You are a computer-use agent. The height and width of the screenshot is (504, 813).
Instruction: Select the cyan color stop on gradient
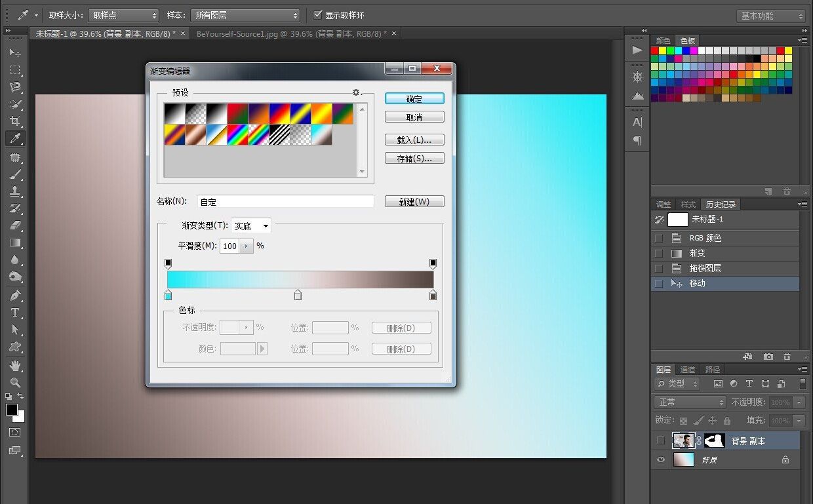(x=169, y=296)
